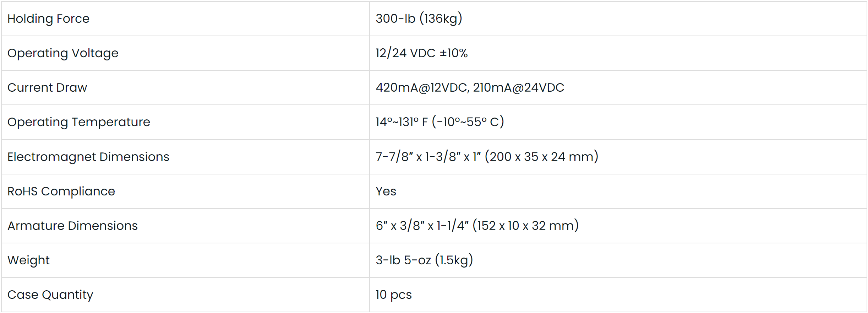Click the Armature Dimensions label

click(x=73, y=226)
